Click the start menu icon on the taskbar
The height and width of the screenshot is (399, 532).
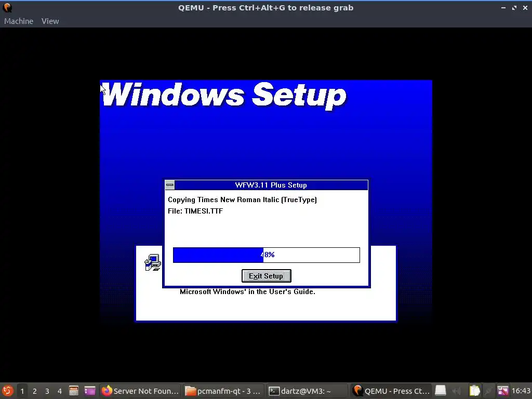pos(7,391)
